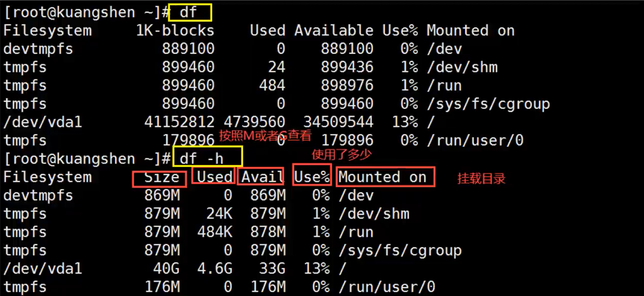Click the Mounted on header in df -h output
This screenshot has height=296, width=644.
coord(383,177)
